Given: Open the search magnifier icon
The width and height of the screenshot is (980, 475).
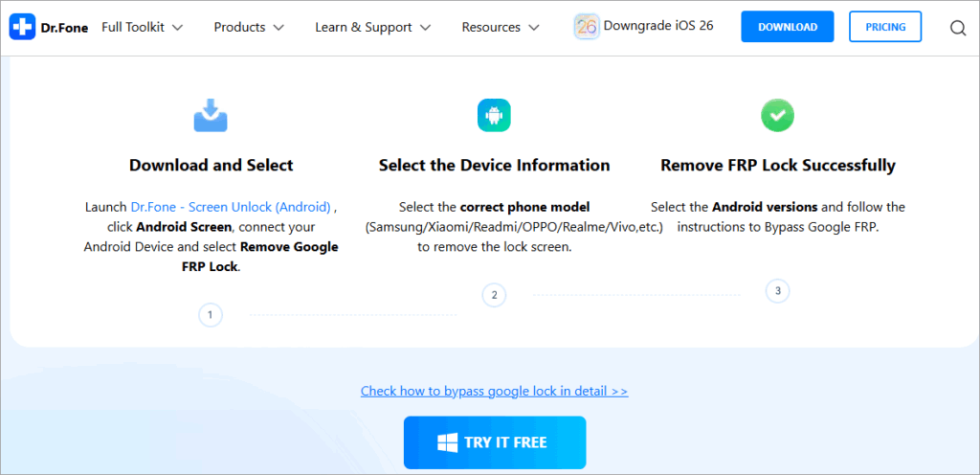Looking at the screenshot, I should click(958, 28).
